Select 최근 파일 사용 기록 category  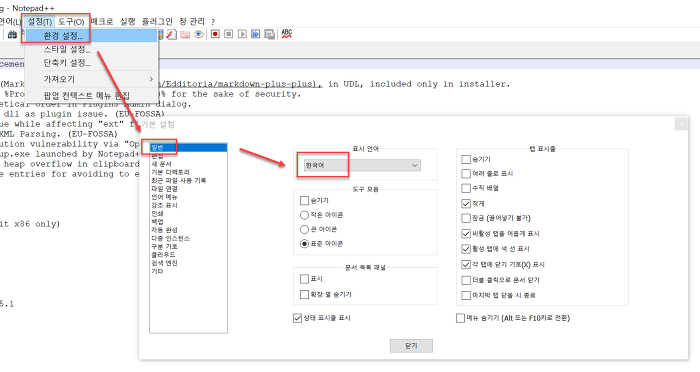pyautogui.click(x=179, y=180)
